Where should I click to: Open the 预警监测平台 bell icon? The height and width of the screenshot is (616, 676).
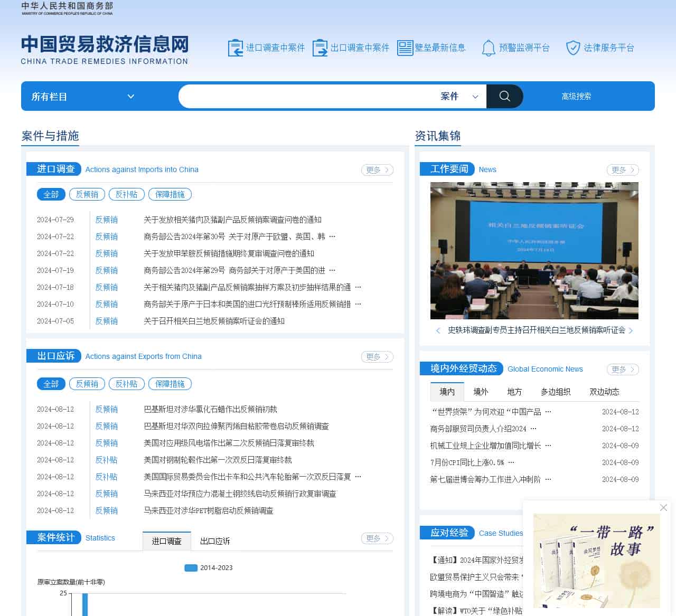[489, 47]
